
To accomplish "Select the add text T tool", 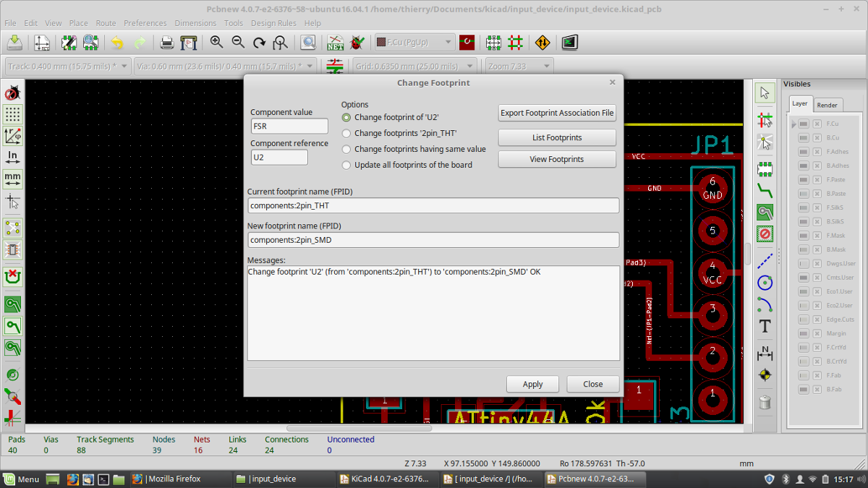I will 765,327.
